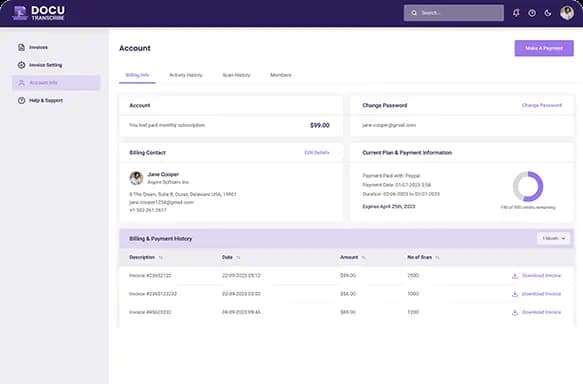
Task: Click the Invoice Setting gear icon
Action: [x=21, y=65]
